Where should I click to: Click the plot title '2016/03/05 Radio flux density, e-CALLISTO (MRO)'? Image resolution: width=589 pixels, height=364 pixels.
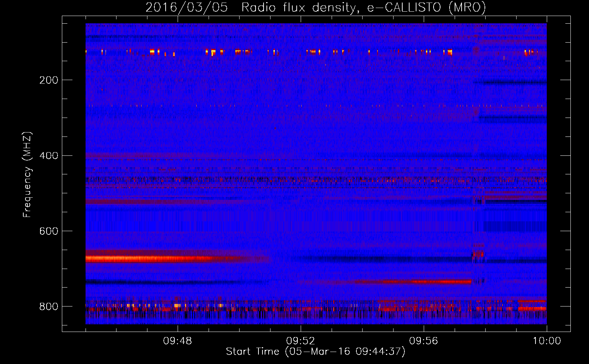click(x=316, y=7)
